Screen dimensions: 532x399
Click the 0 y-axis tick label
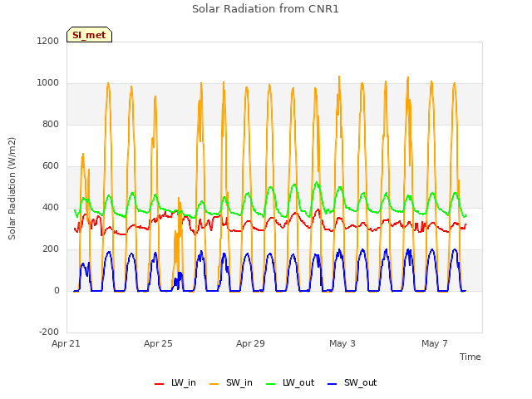(x=57, y=290)
